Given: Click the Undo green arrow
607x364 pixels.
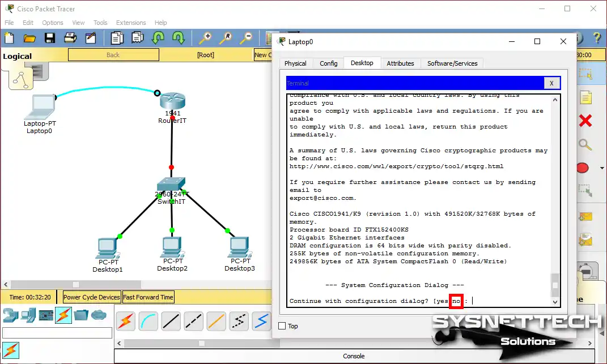Looking at the screenshot, I should click(158, 38).
